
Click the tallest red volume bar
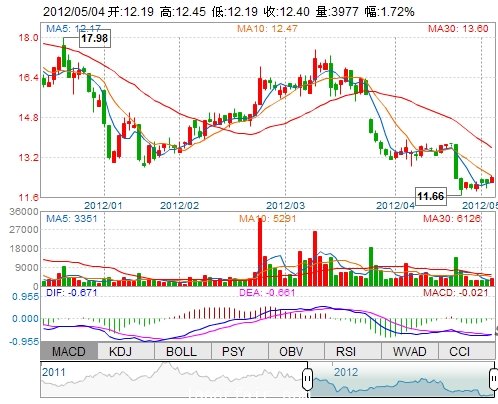pos(260,252)
